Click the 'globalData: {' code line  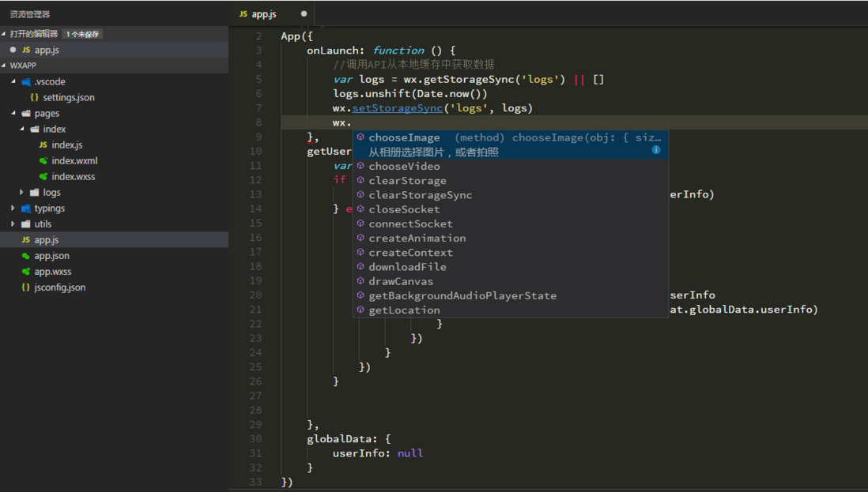[x=349, y=439]
